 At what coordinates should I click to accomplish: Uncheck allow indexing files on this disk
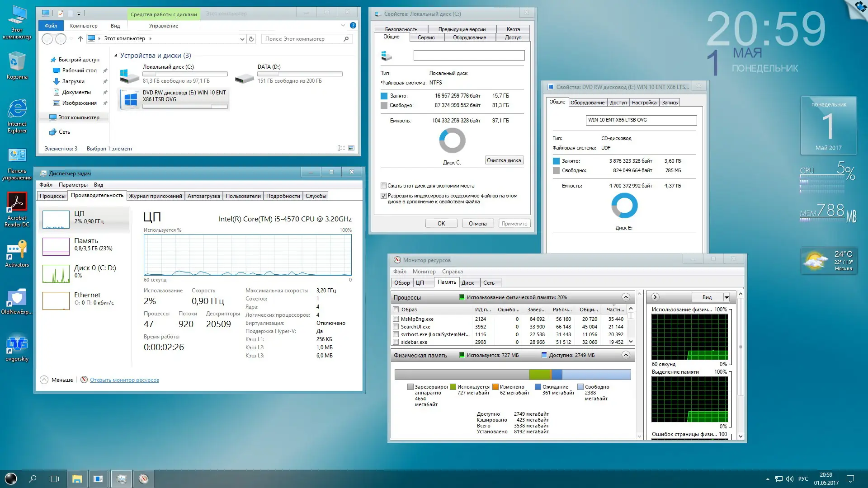click(x=383, y=196)
